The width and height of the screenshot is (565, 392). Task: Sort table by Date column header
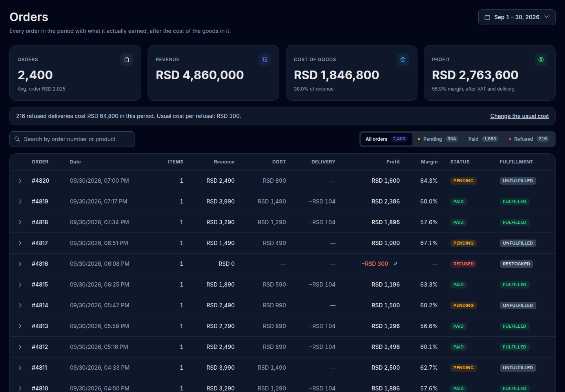pyautogui.click(x=75, y=162)
